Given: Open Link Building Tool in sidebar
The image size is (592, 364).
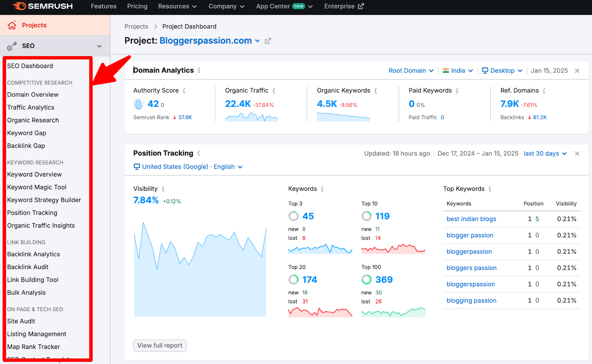Looking at the screenshot, I should click(33, 280).
